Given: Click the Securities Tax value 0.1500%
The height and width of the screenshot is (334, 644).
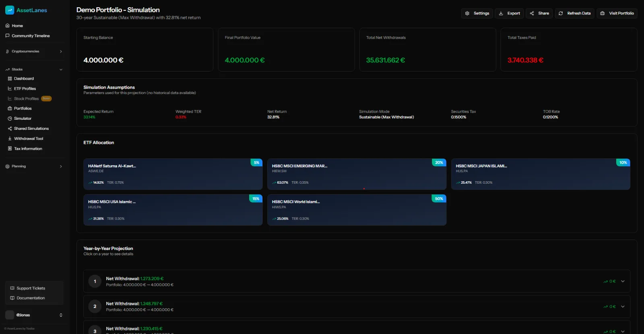Looking at the screenshot, I should [x=458, y=117].
